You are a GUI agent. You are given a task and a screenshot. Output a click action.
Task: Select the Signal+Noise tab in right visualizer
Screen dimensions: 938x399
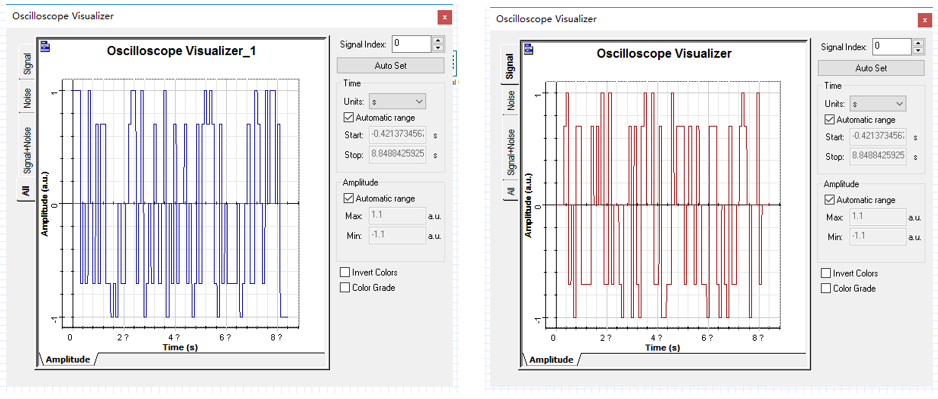pyautogui.click(x=510, y=153)
